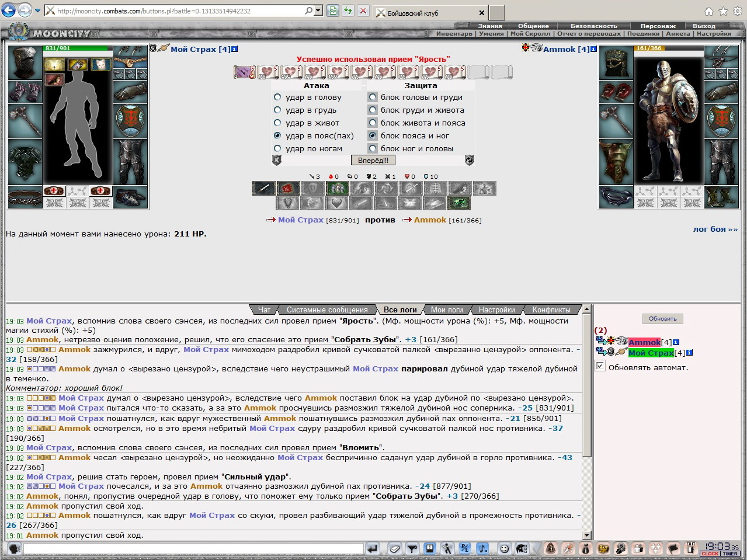The width and height of the screenshot is (747, 560).
Task: Open the 'лог боя »»' link
Action: point(715,229)
